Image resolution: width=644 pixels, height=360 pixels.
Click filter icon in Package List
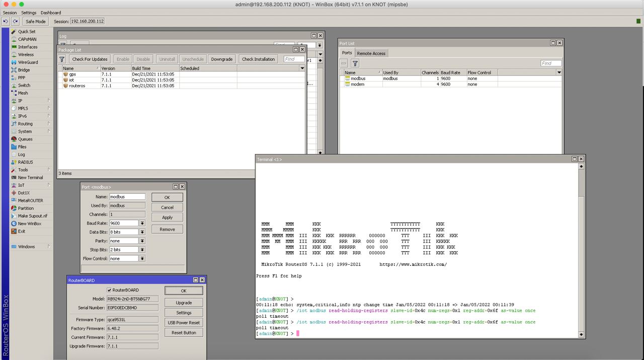coord(63,59)
